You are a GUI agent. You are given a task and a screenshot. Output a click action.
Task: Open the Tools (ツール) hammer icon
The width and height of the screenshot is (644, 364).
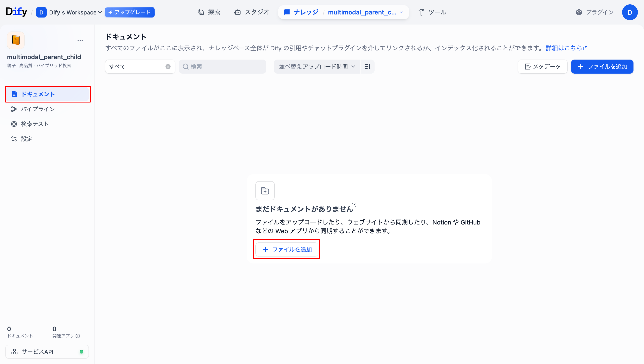(x=421, y=12)
